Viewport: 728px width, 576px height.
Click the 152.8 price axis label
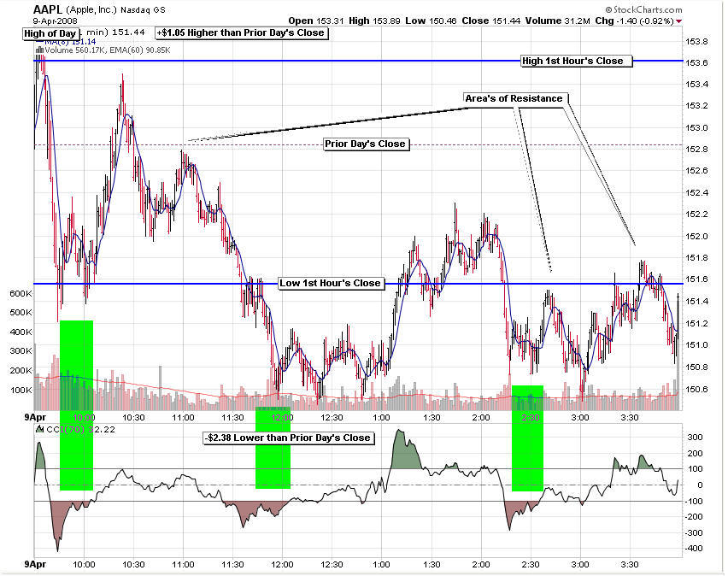click(697, 150)
